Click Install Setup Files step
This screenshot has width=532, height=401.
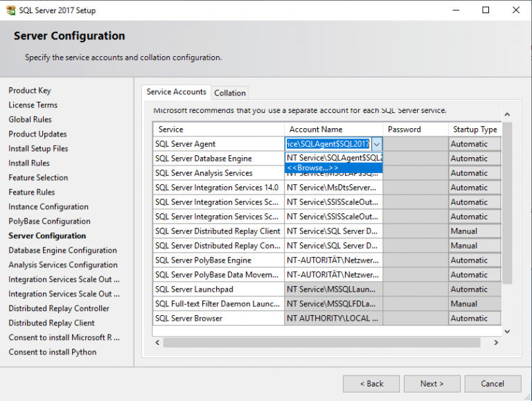point(38,149)
